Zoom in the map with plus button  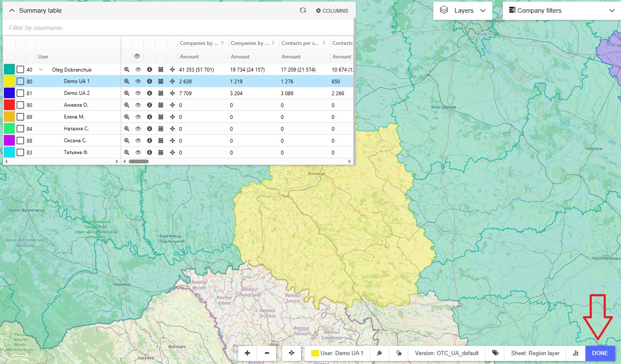click(x=247, y=353)
